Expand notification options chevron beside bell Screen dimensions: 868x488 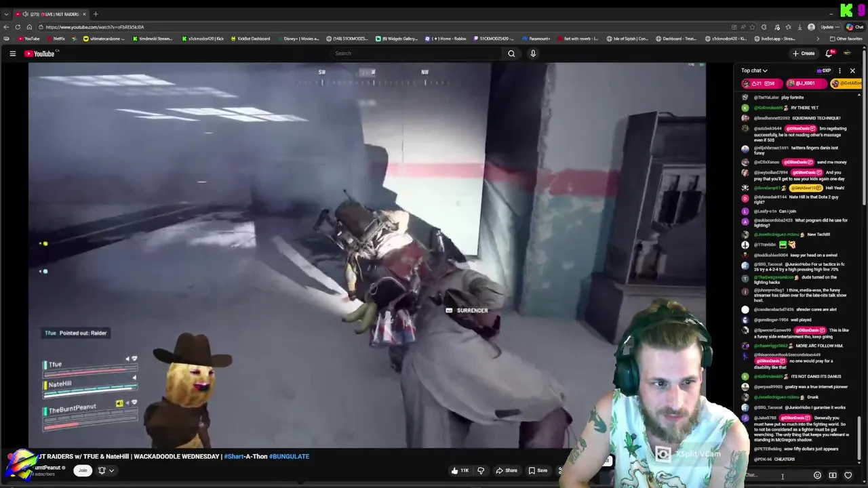112,470
